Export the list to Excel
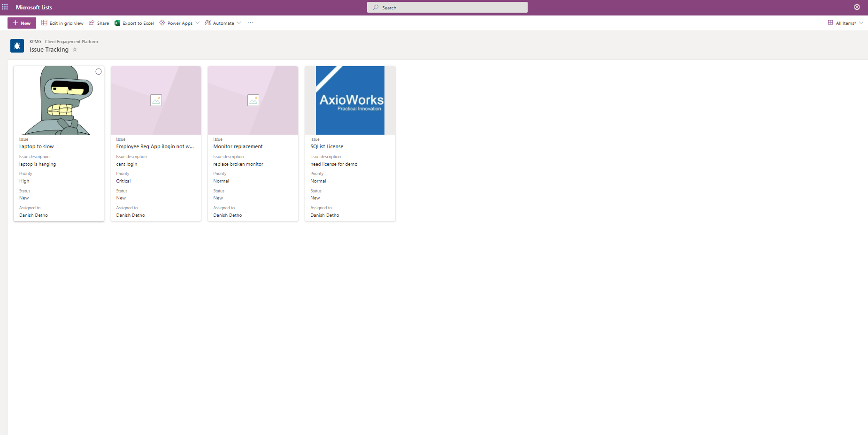The width and height of the screenshot is (868, 435). (x=134, y=23)
